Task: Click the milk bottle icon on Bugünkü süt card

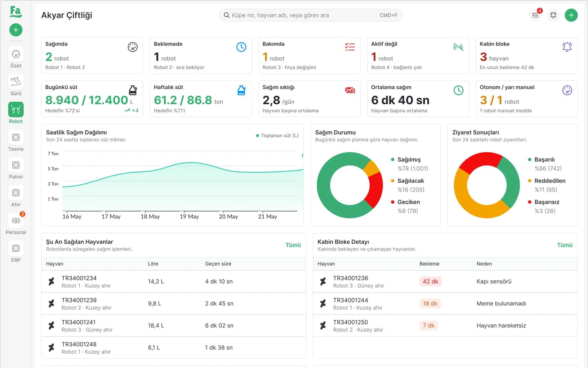Action: coord(133,90)
